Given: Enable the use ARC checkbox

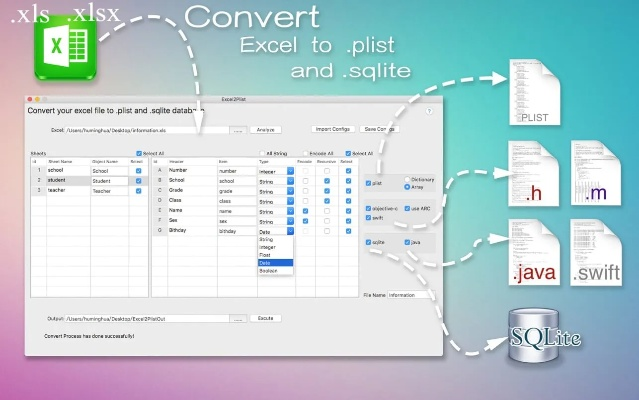Looking at the screenshot, I should 406,206.
